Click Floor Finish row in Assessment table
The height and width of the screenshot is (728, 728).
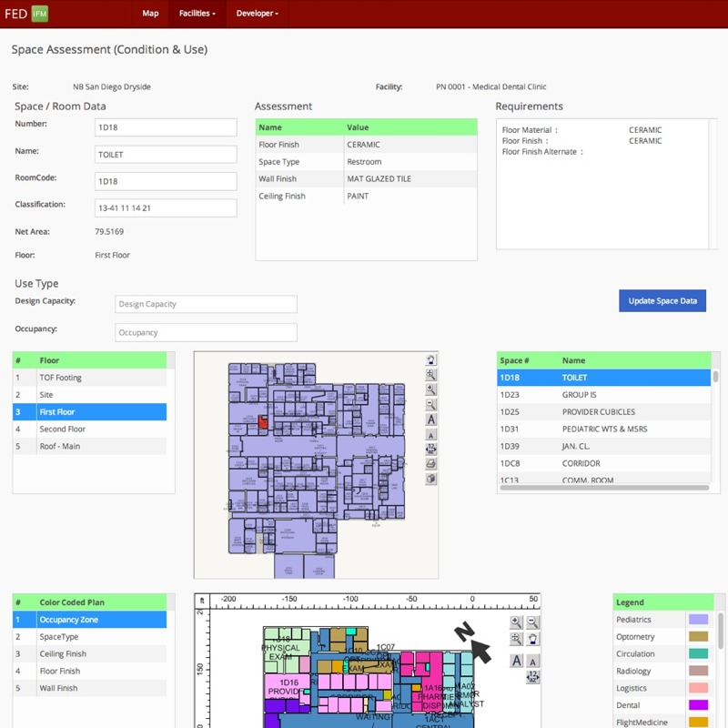(367, 145)
